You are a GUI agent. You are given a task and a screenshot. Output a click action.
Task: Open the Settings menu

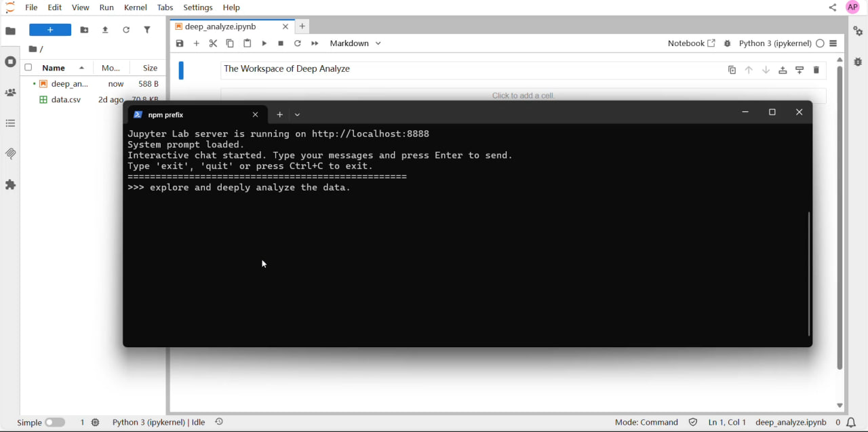pyautogui.click(x=198, y=7)
